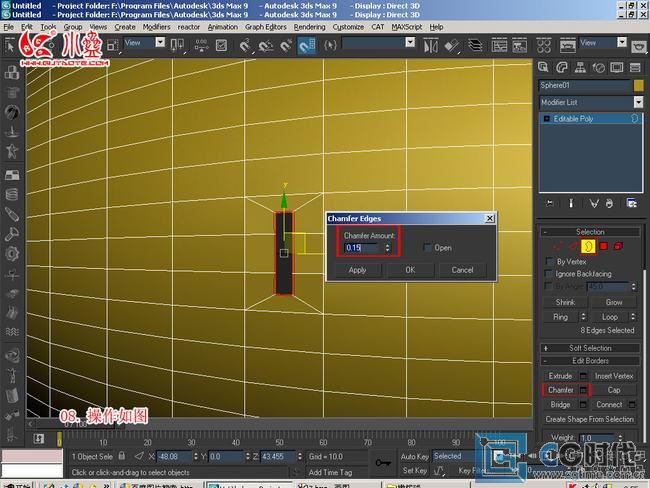Open Extrude settings box button
650x488 pixels.
(583, 376)
